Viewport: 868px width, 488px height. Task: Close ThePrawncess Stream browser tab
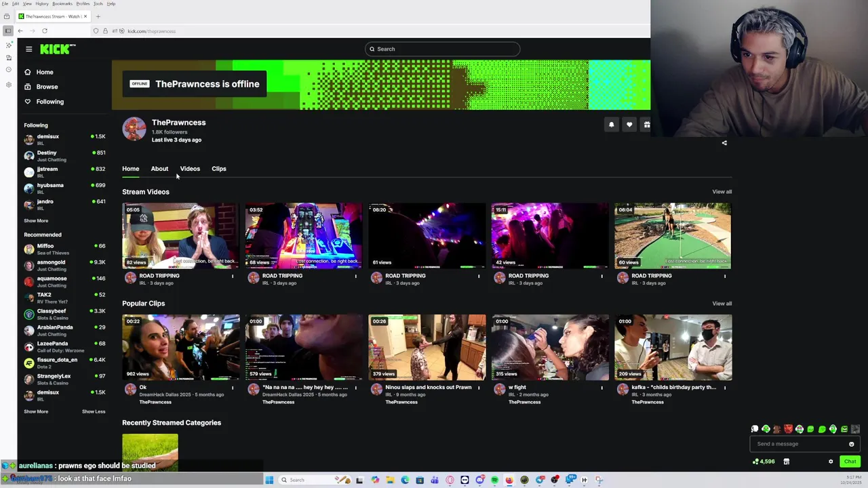click(85, 16)
